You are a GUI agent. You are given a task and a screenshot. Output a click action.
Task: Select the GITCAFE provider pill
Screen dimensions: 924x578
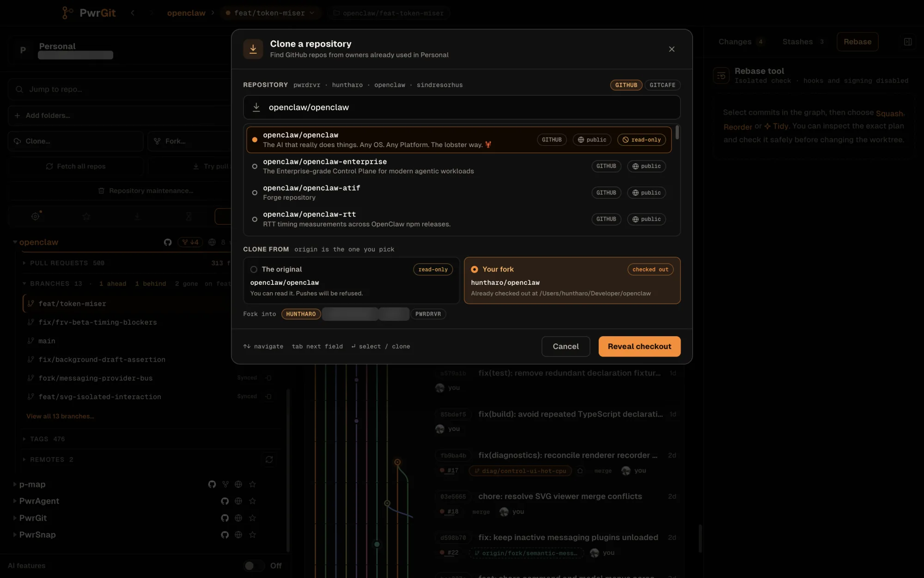tap(662, 85)
